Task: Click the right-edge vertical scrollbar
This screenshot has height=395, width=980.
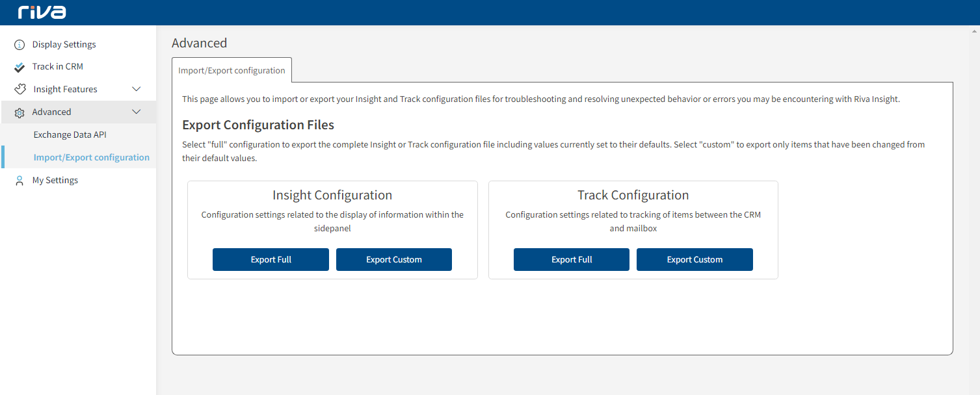Action: (975, 210)
